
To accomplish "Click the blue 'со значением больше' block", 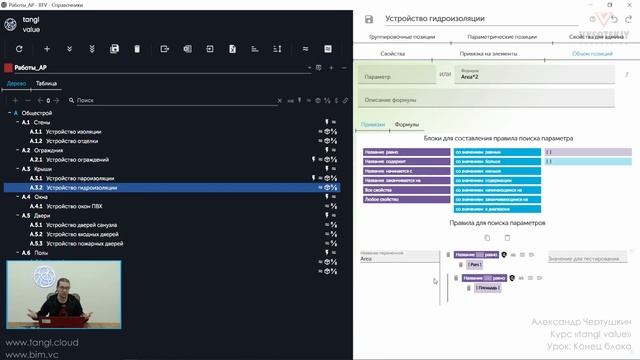I will point(497,162).
